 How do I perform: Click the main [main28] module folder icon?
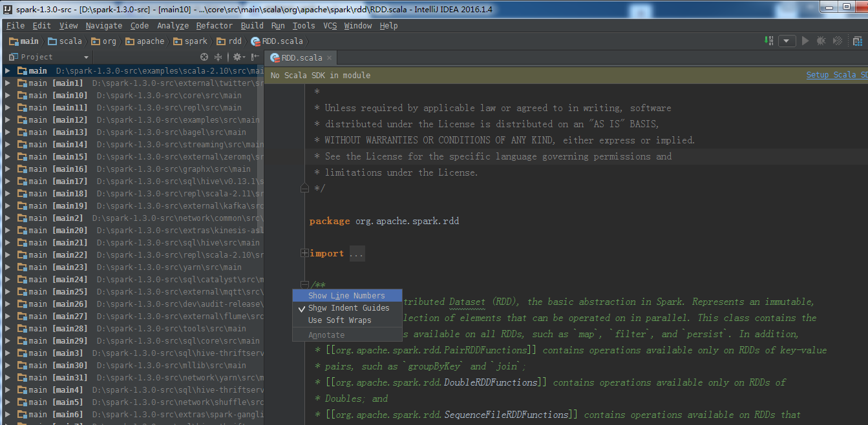point(21,329)
